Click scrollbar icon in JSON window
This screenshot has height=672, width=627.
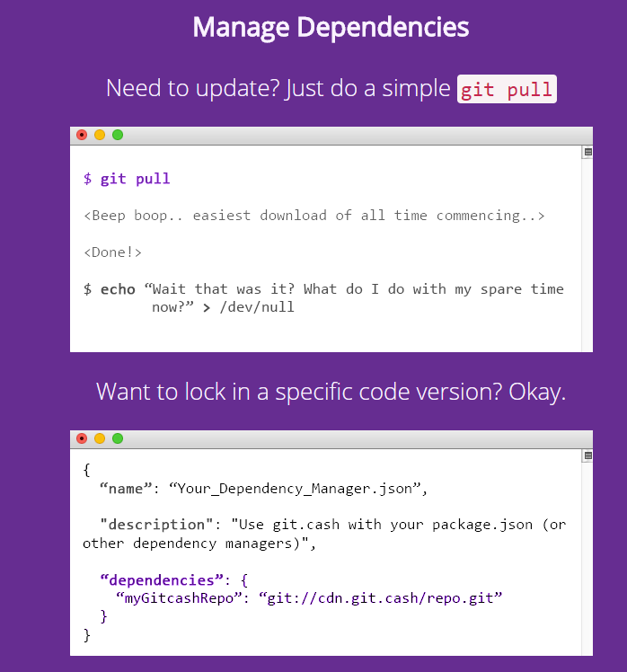coord(588,455)
